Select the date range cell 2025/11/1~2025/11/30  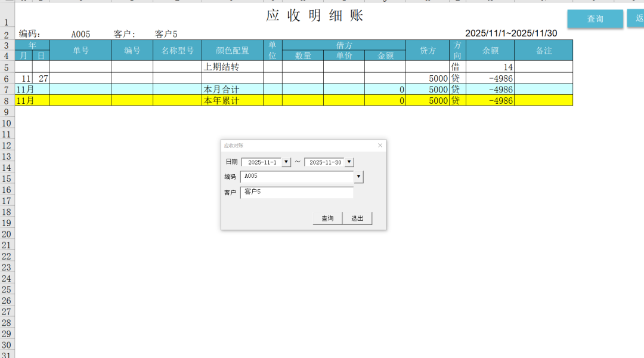[511, 33]
